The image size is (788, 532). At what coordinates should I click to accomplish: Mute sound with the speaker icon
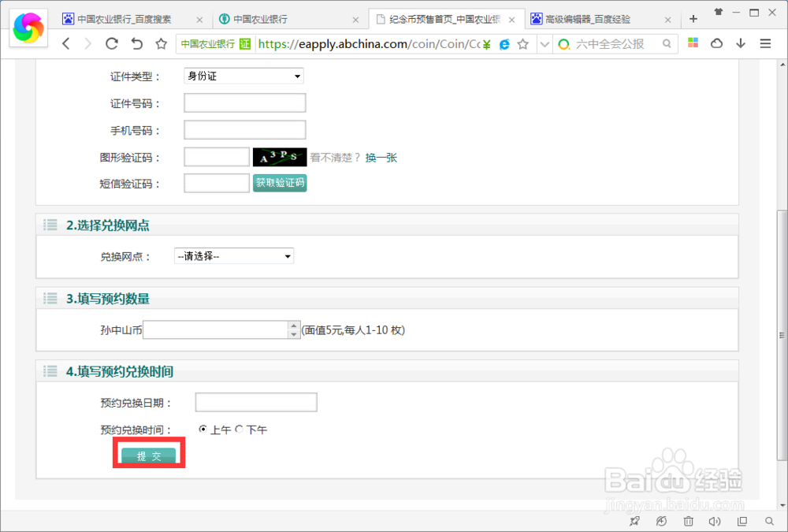coord(715,521)
